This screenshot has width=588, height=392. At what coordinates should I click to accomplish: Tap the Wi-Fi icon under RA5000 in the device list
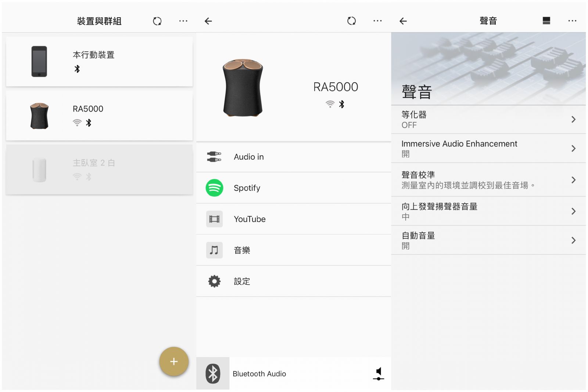point(77,123)
